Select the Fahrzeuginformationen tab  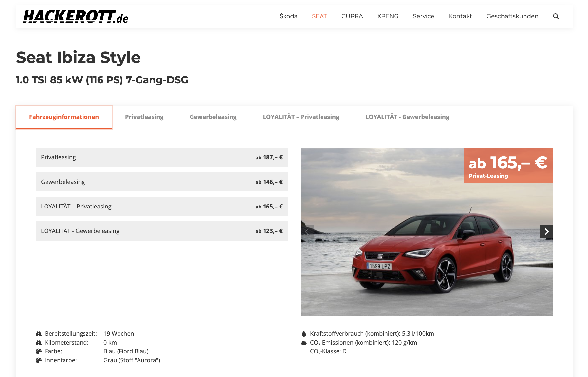(64, 117)
